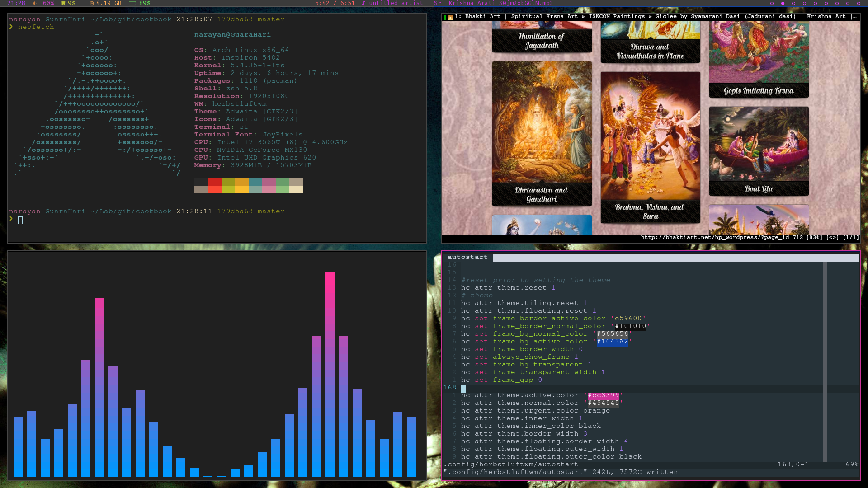
Task: Click the #cc3399 pink color highlight
Action: click(603, 395)
